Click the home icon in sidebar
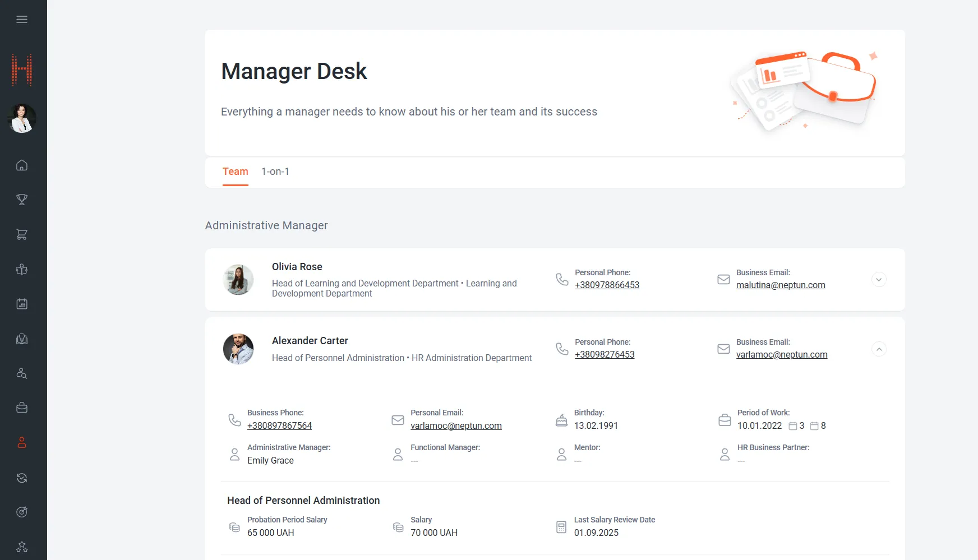This screenshot has width=978, height=560. 22,165
